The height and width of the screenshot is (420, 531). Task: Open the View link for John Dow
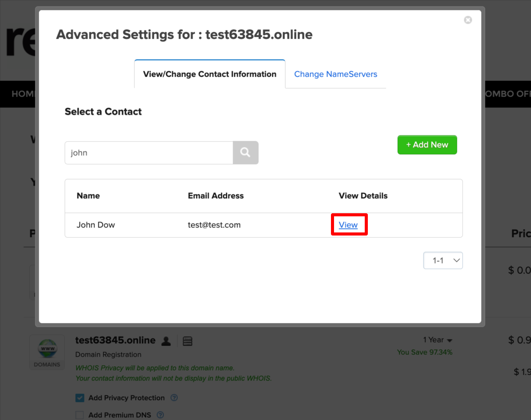pos(348,225)
